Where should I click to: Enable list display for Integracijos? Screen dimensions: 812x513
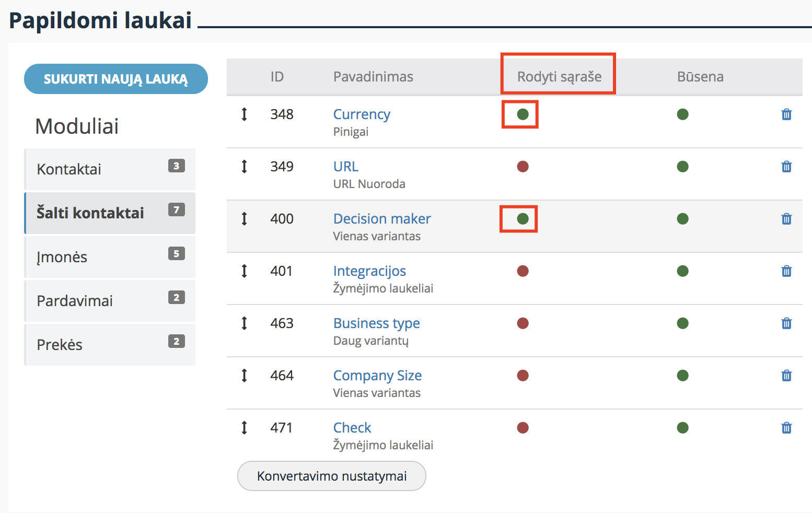[x=523, y=271]
